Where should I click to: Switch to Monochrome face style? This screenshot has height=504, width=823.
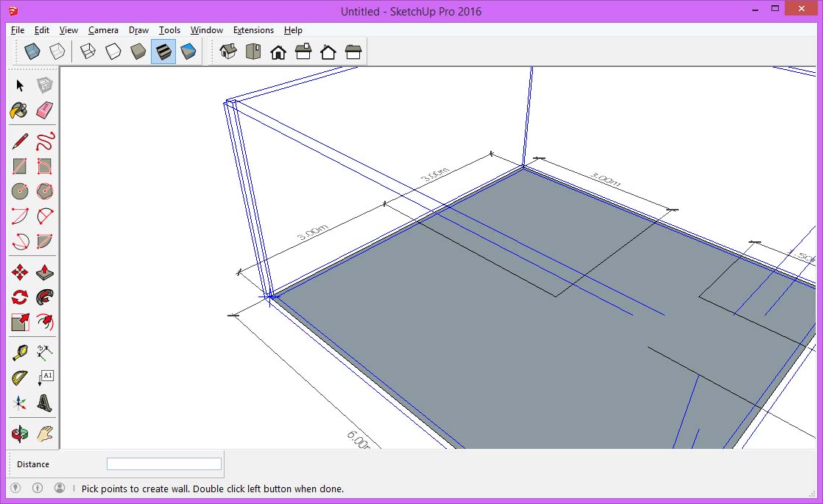click(188, 51)
